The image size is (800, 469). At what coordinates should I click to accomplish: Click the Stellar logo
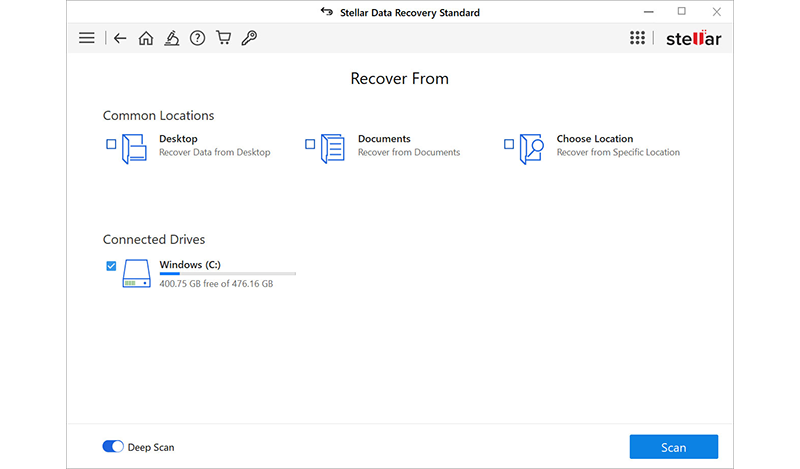tap(693, 38)
